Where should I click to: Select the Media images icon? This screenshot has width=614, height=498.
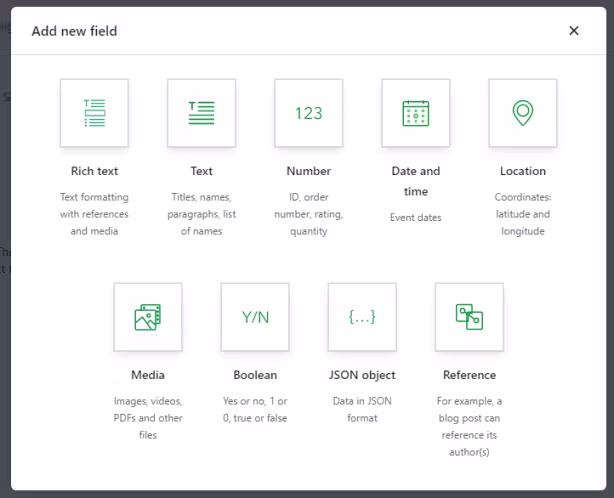148,317
